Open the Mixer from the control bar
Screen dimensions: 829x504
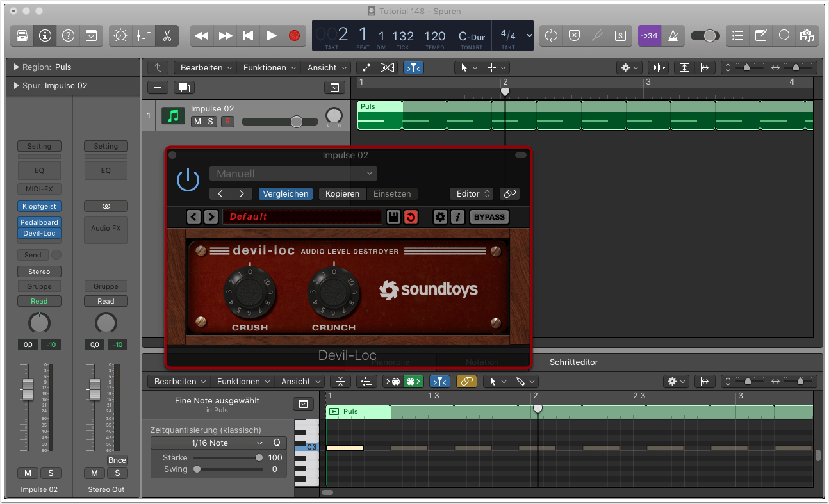tap(144, 36)
